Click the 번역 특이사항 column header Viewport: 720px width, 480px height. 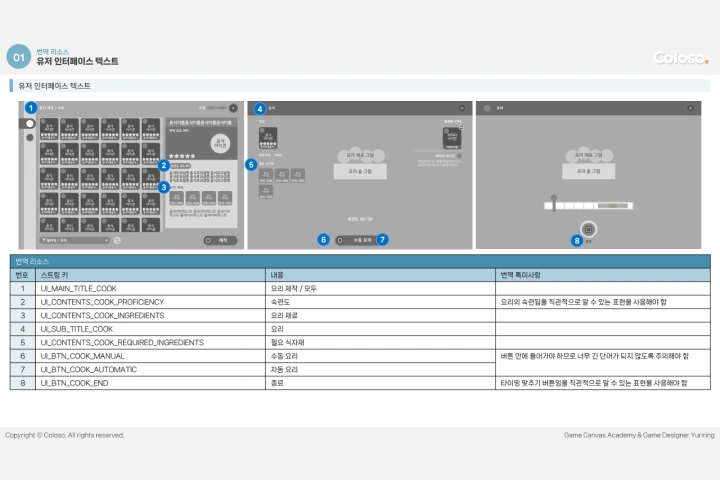coord(603,275)
